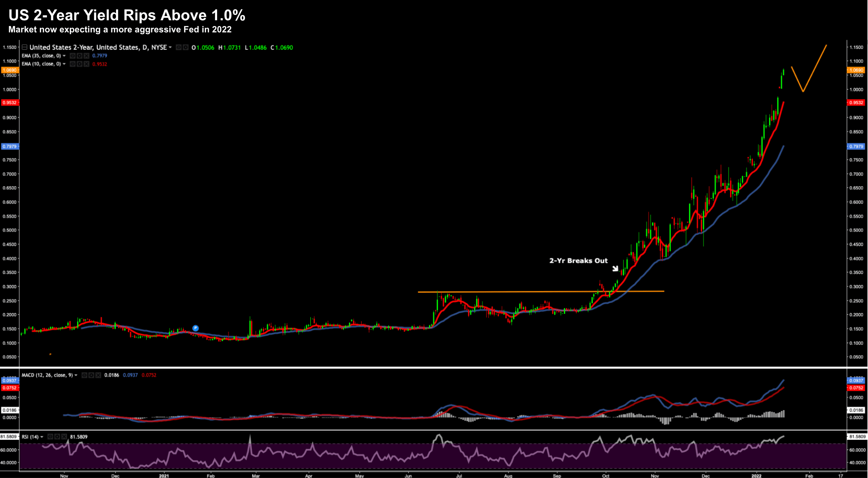The image size is (868, 478).
Task: Delete the MACD indicator with X icon
Action: tap(98, 375)
